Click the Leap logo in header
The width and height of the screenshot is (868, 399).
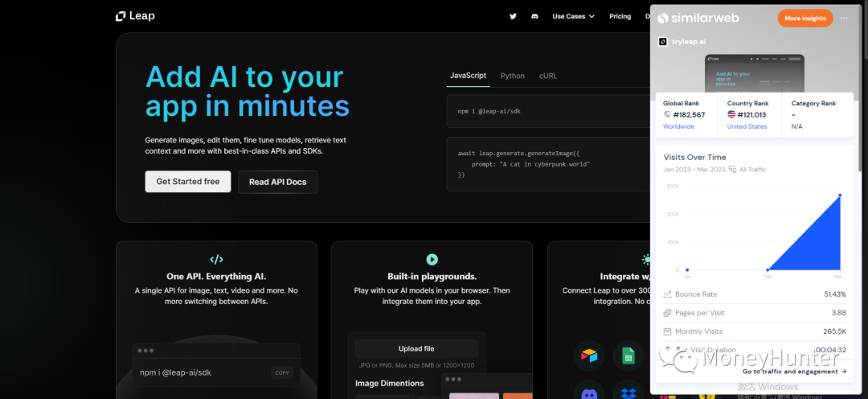pyautogui.click(x=135, y=16)
